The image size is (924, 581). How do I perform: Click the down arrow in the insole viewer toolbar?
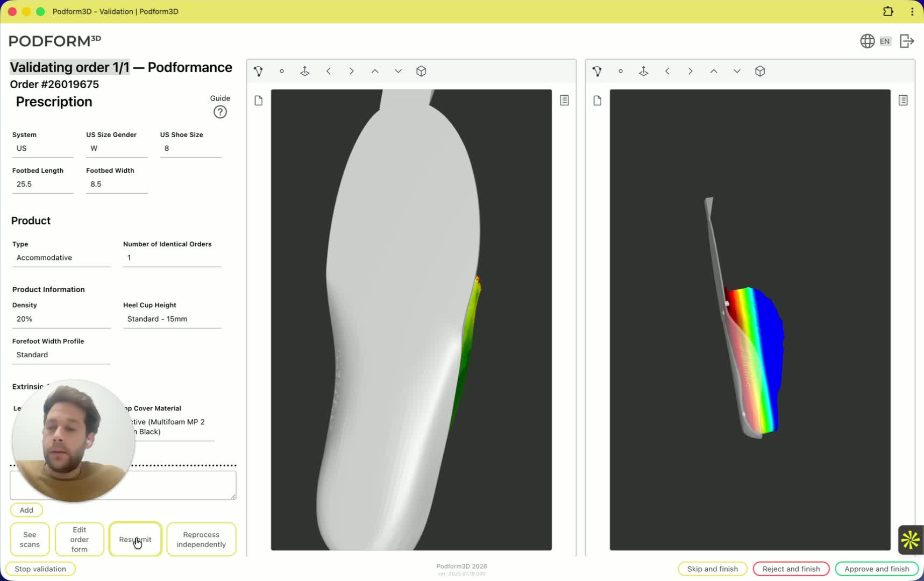[398, 71]
